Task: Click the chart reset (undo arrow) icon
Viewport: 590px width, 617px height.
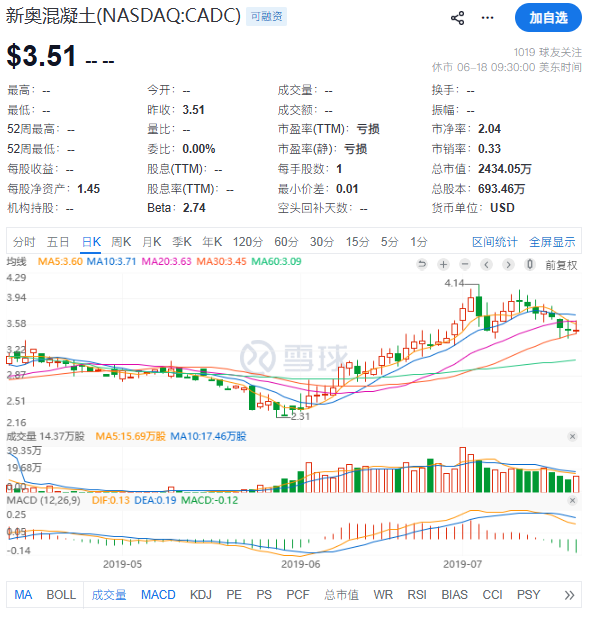Action: (x=422, y=264)
